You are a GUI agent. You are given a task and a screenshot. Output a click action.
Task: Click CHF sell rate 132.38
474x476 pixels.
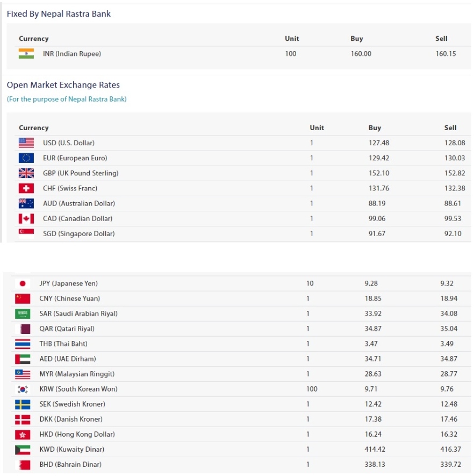point(455,188)
